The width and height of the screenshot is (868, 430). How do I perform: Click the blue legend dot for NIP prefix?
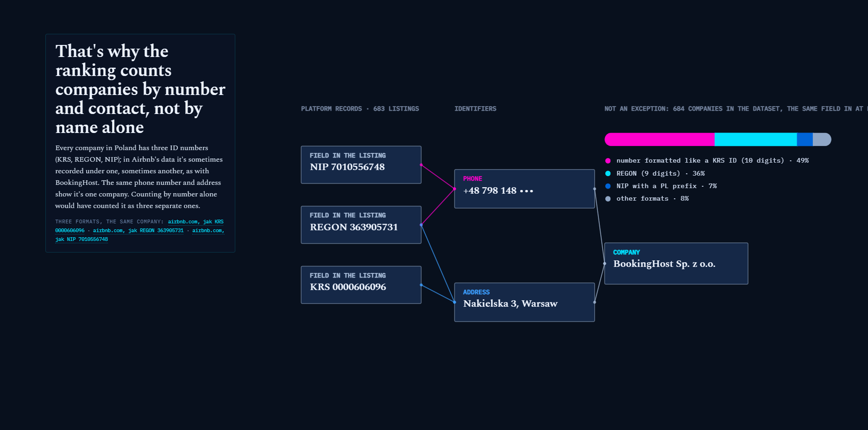click(608, 186)
